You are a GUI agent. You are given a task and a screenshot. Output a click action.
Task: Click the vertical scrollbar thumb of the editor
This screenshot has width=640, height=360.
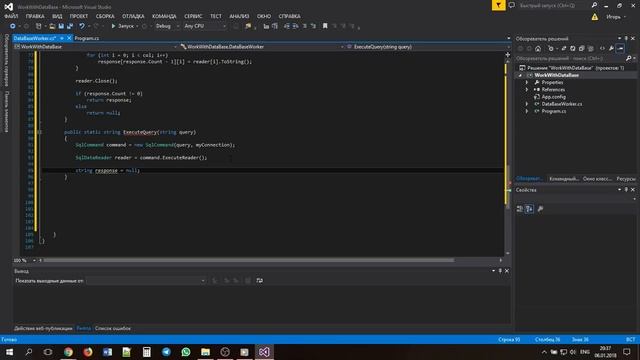point(507,187)
